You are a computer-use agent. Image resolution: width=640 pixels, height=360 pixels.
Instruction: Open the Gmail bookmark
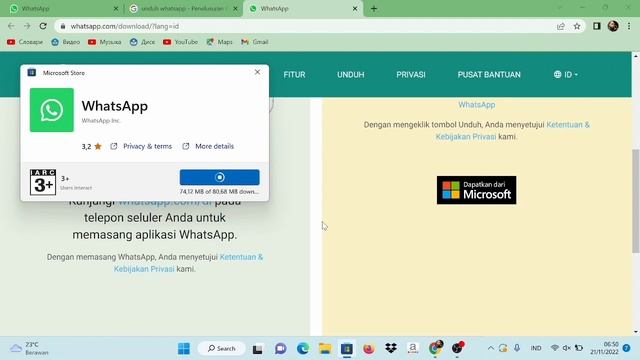pos(255,42)
